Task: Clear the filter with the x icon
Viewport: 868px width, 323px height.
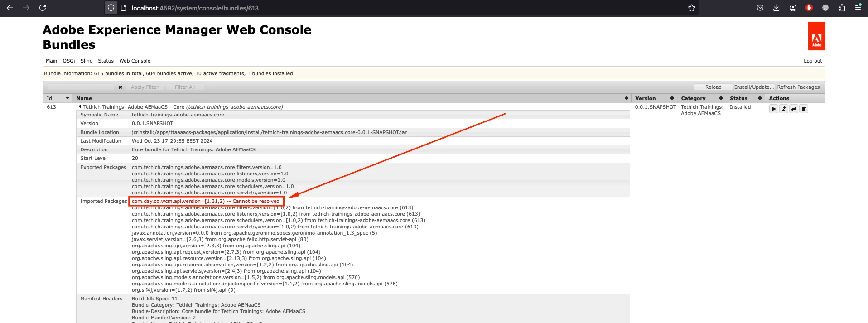Action: pyautogui.click(x=120, y=87)
